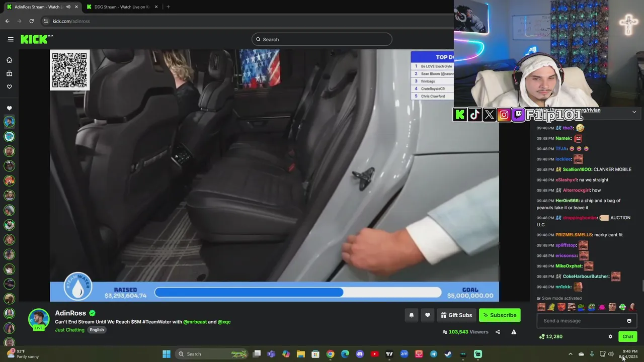
Task: Open the 12,280 channel points balance
Action: (x=550, y=337)
